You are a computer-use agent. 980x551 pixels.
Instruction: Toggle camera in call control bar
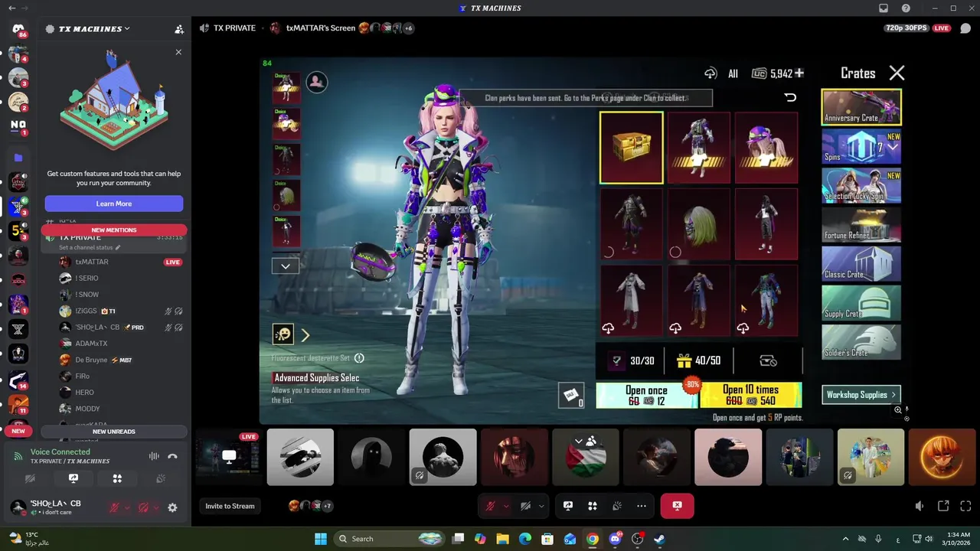click(526, 506)
